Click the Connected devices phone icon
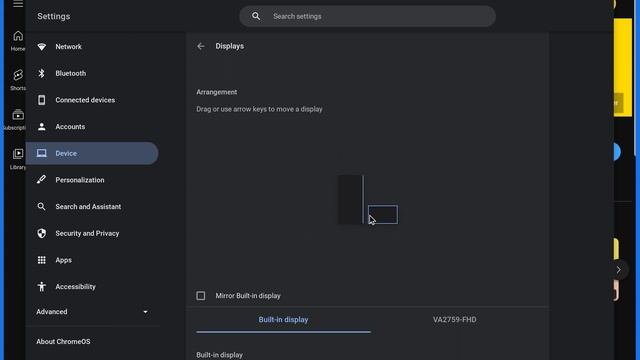The height and width of the screenshot is (360, 640). [41, 100]
